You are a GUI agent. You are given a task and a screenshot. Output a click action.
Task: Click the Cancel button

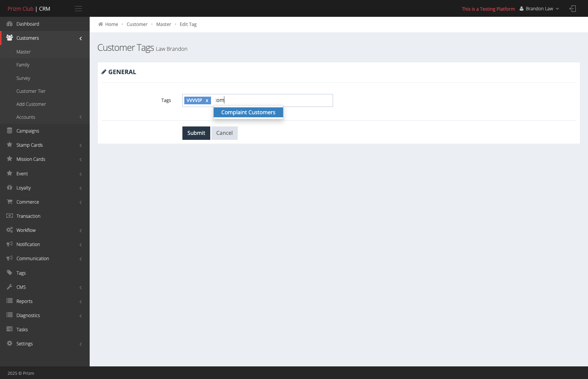(x=224, y=133)
